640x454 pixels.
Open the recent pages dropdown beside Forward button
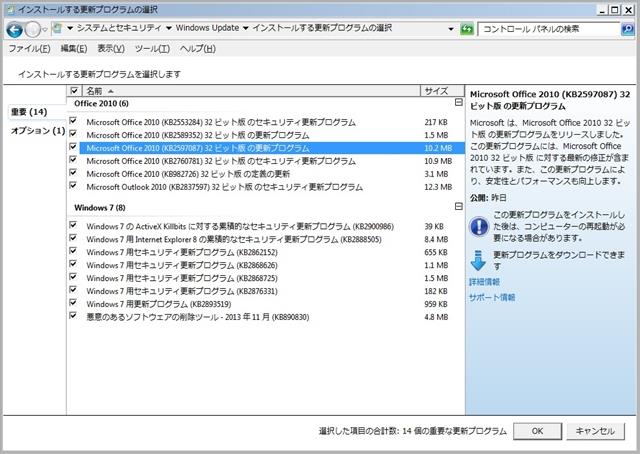(44, 30)
